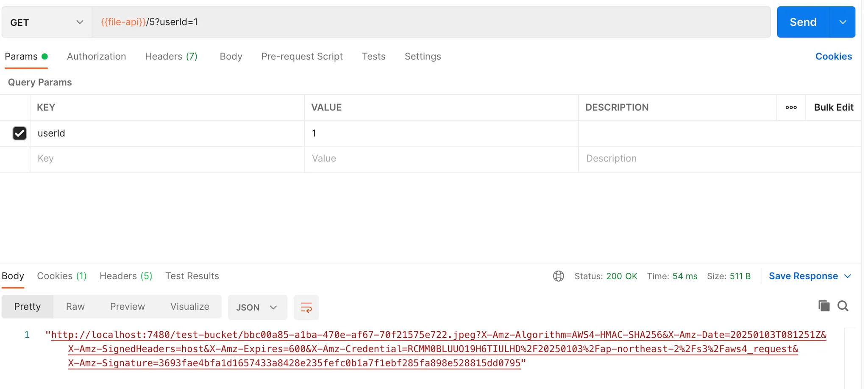Click the request URL input field

pos(431,22)
